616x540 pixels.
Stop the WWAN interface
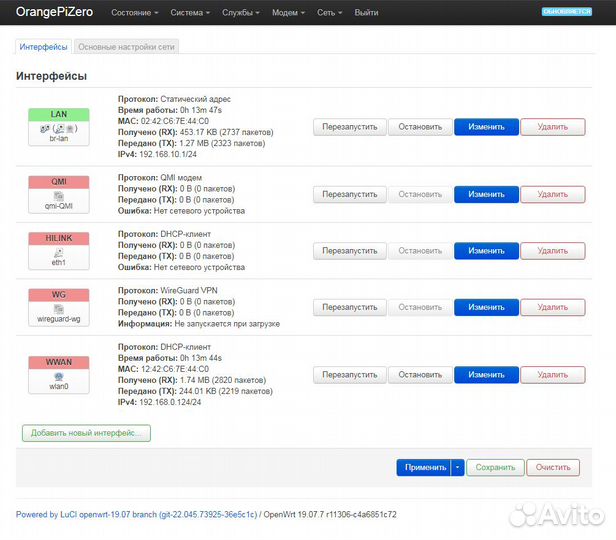pyautogui.click(x=420, y=375)
